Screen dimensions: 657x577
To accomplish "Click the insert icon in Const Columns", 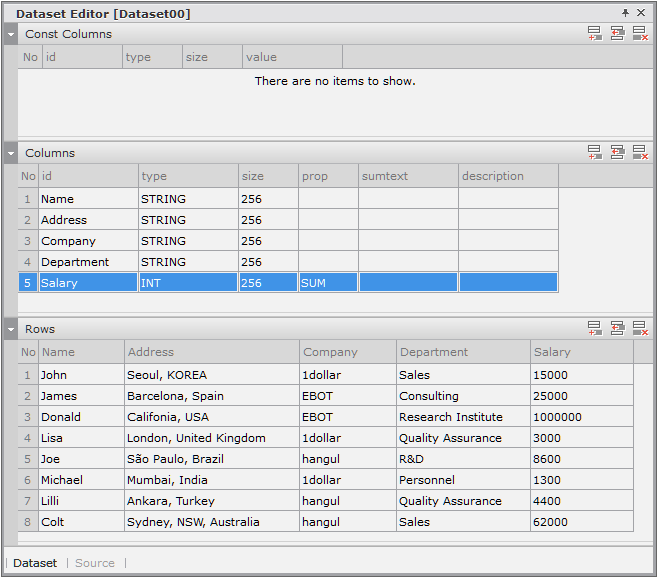I will click(617, 34).
